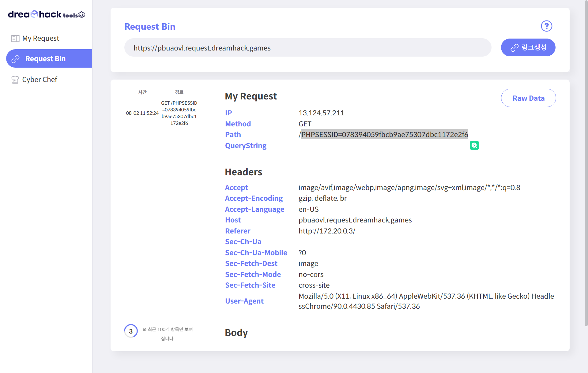Click the 시간 column header

(x=142, y=92)
